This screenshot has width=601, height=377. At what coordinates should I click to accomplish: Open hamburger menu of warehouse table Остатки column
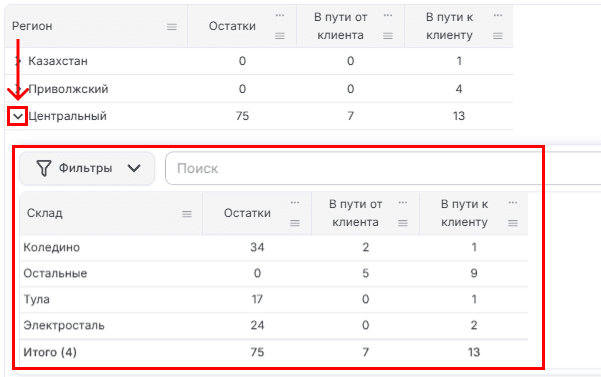pyautogui.click(x=295, y=223)
